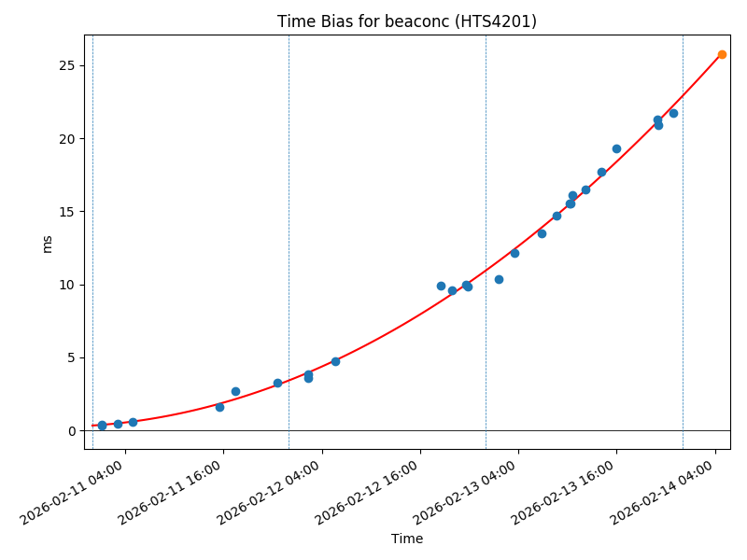The width and height of the screenshot is (747, 560).
Task: Click the 'Time' x-axis label
Action: click(x=406, y=539)
